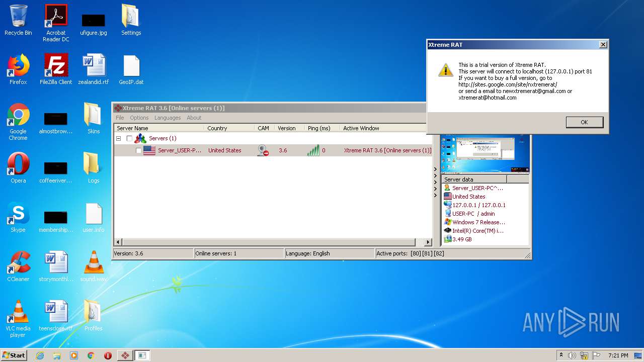The image size is (644, 362).
Task: Close the Xtreme RAT trial dialog
Action: [x=603, y=45]
